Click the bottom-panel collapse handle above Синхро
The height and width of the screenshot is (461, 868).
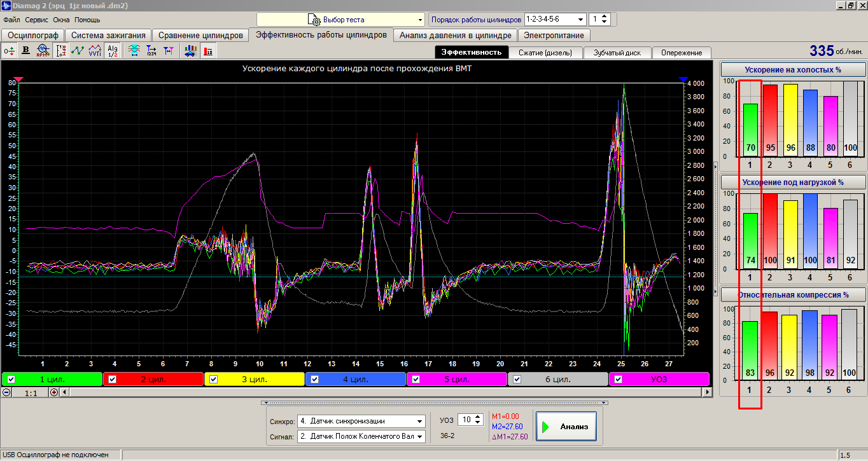pyautogui.click(x=435, y=403)
